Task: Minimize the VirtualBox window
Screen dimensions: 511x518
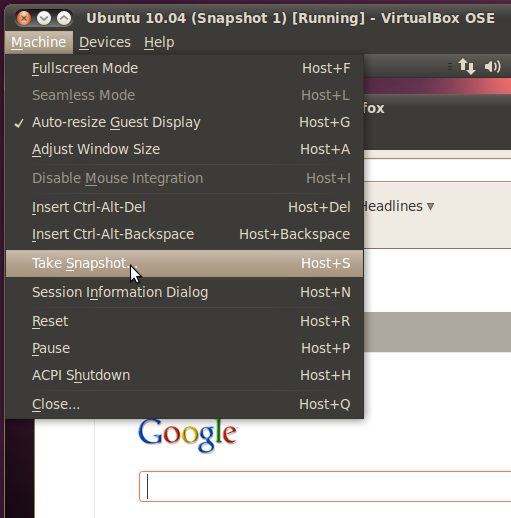Action: [44, 18]
